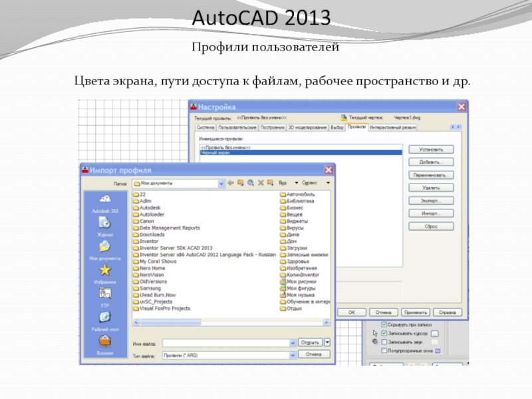Select the Мои рисунки folder
This screenshot has width=532, height=399.
pos(298,281)
